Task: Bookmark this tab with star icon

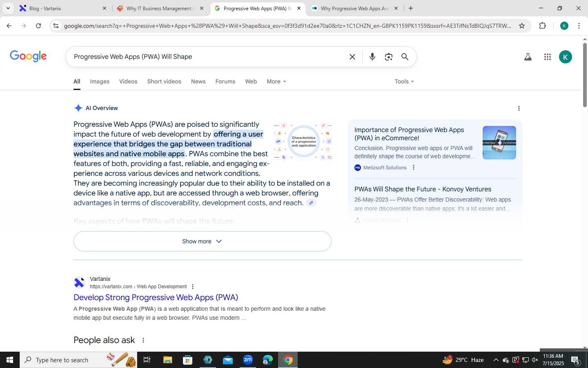Action: tap(521, 26)
